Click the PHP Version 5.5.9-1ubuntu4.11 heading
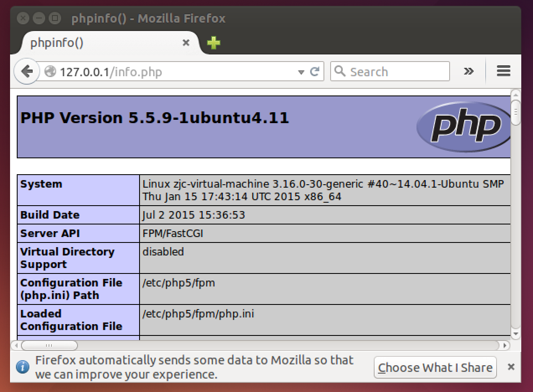This screenshot has width=533, height=392. pos(155,118)
